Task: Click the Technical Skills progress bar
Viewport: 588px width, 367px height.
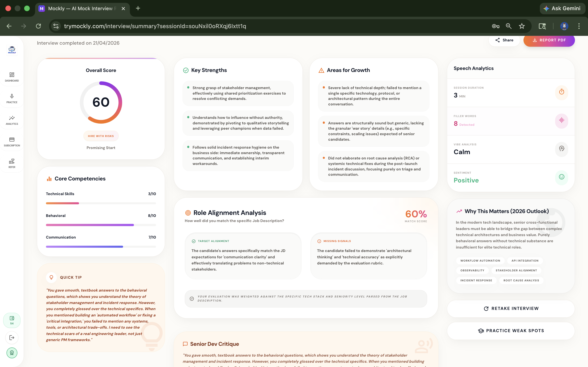Action: pos(101,203)
